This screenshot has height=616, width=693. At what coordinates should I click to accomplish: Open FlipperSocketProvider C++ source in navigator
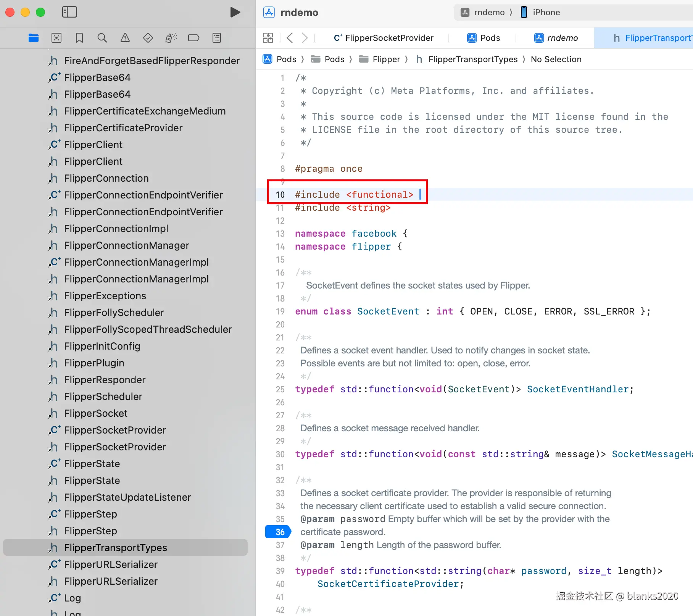pos(107,430)
